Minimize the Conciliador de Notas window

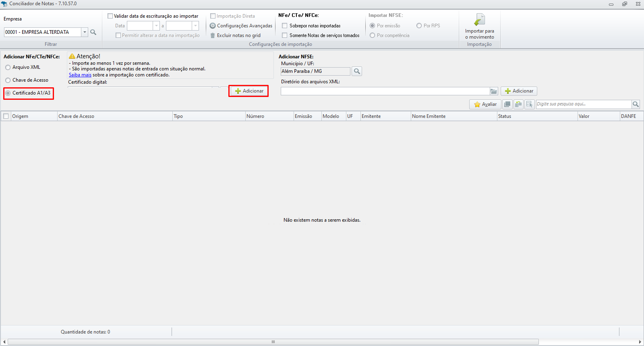611,4
